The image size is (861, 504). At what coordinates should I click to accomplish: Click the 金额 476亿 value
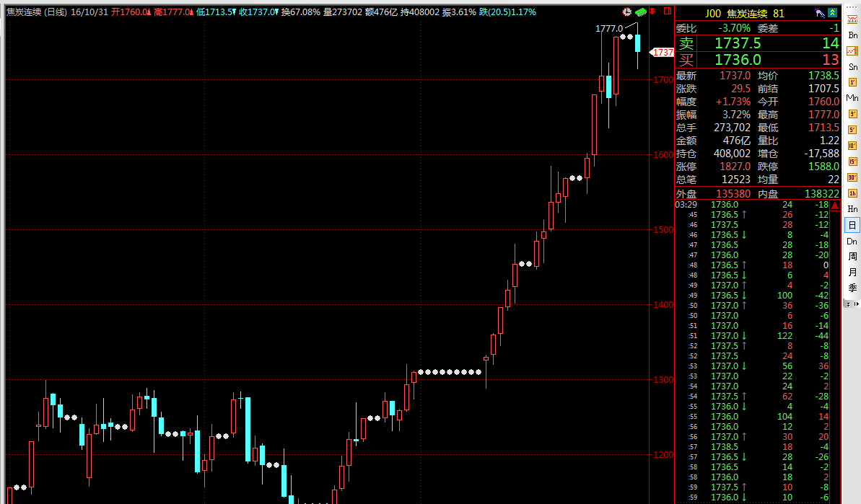click(x=736, y=141)
